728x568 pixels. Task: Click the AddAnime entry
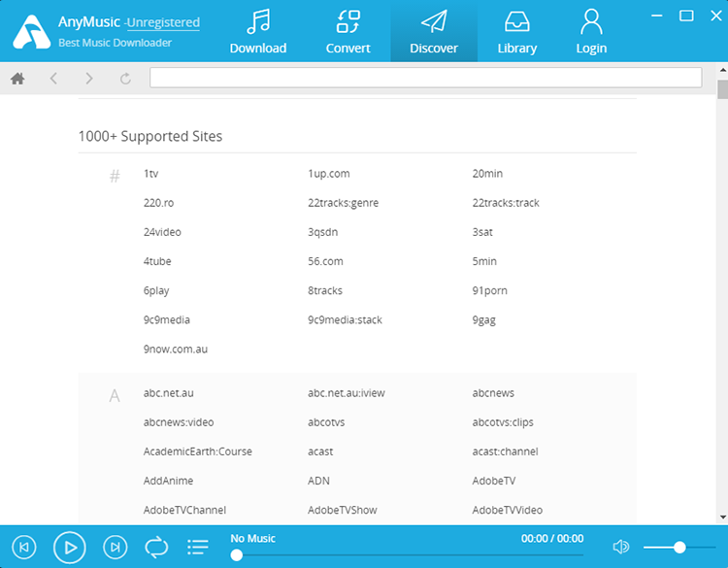[x=168, y=482]
